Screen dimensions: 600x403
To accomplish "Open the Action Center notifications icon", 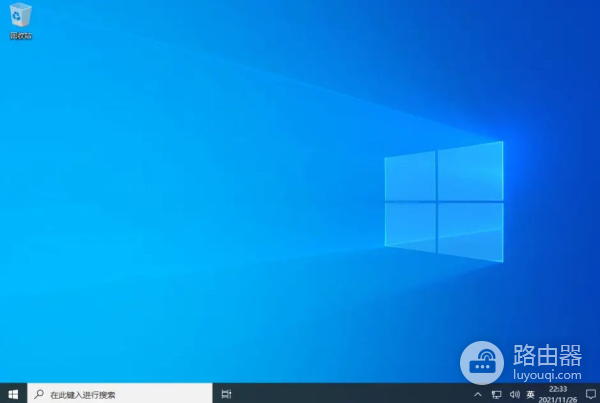I will [590, 394].
